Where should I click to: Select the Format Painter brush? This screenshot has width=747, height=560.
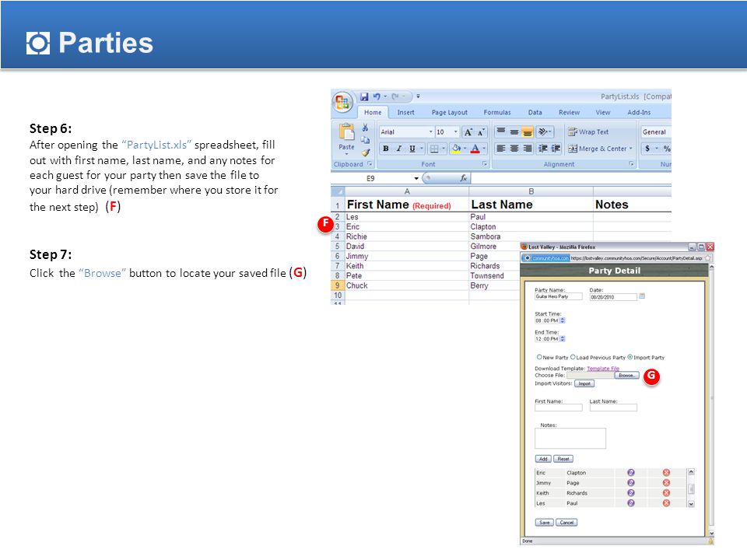coord(366,153)
